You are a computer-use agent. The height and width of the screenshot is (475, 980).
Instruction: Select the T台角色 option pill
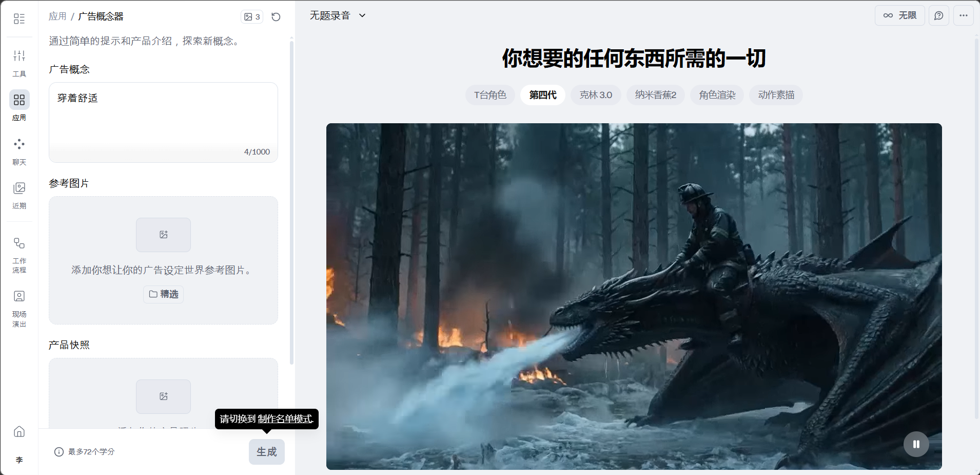[490, 95]
